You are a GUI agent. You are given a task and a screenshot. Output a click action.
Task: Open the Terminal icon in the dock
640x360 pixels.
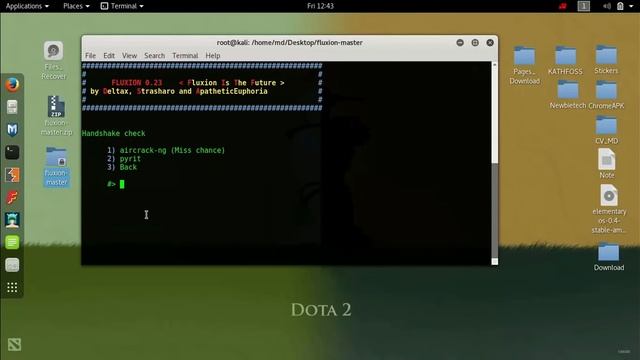pos(12,152)
